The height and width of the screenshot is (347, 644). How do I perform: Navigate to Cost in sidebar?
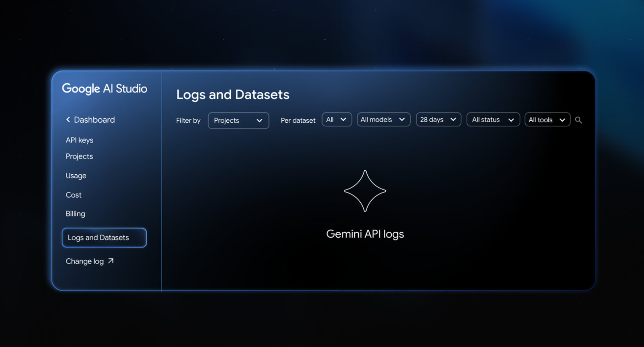[73, 195]
